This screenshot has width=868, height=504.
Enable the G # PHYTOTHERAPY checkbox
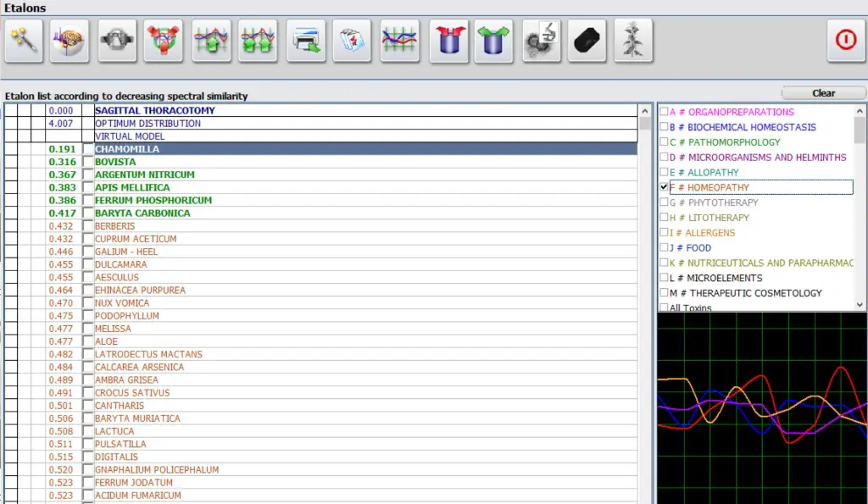coord(665,202)
